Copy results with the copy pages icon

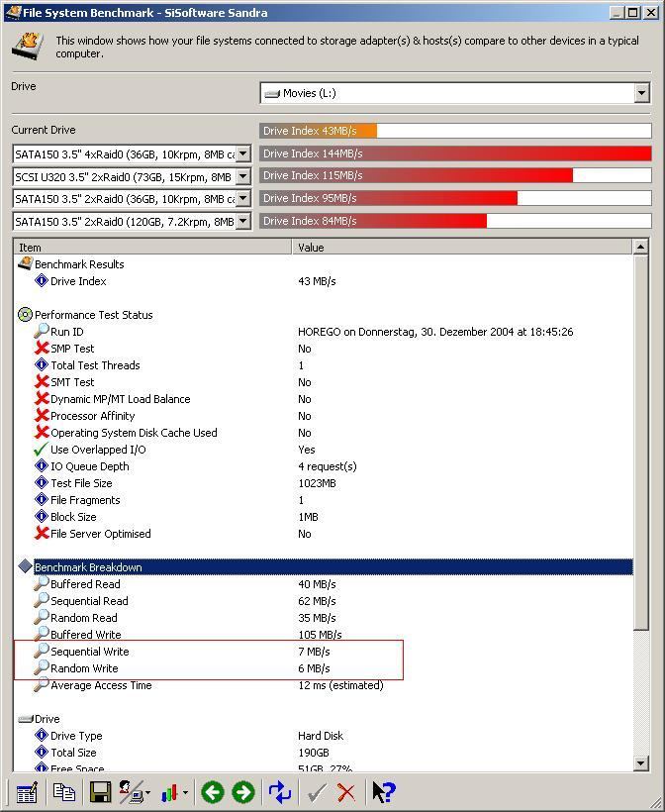click(x=64, y=792)
